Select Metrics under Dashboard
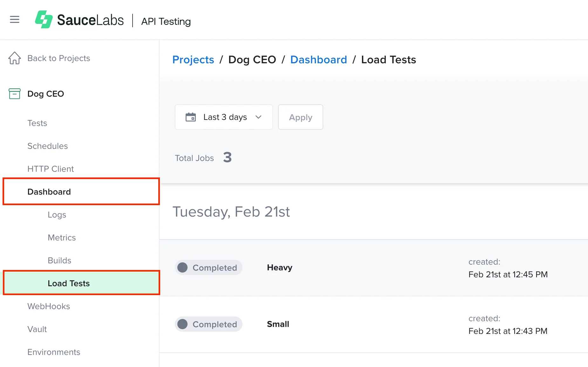The image size is (588, 367). [x=62, y=238]
